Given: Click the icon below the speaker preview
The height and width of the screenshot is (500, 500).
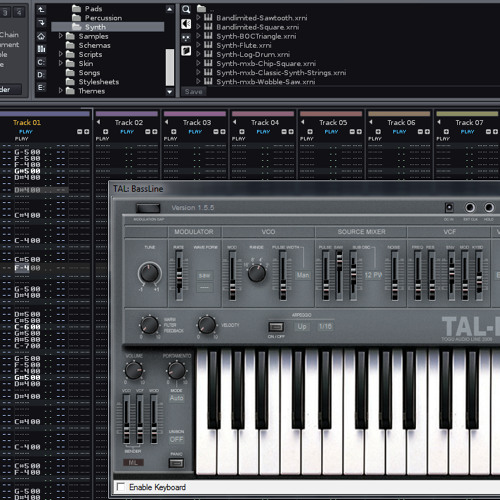Looking at the screenshot, I should pos(186,37).
